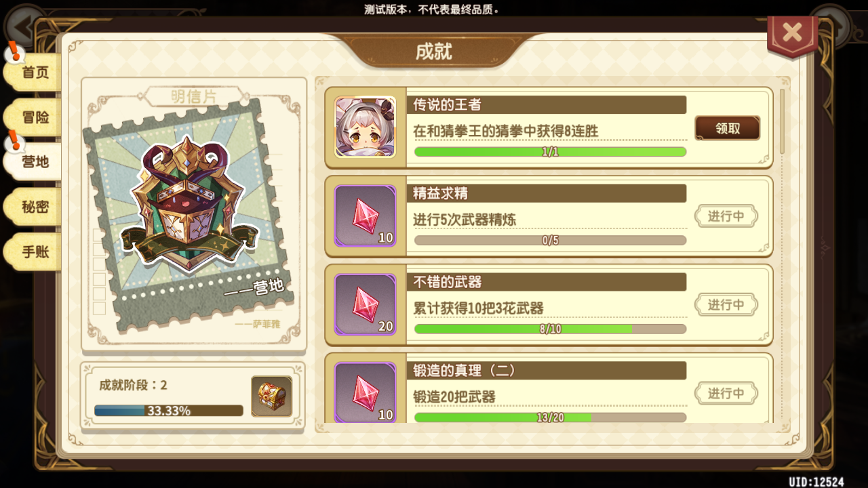Click the 8/10 progress bar

pyautogui.click(x=550, y=329)
